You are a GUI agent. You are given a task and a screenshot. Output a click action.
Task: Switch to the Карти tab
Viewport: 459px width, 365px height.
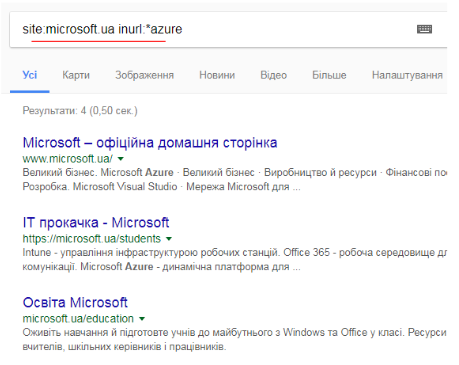[76, 75]
